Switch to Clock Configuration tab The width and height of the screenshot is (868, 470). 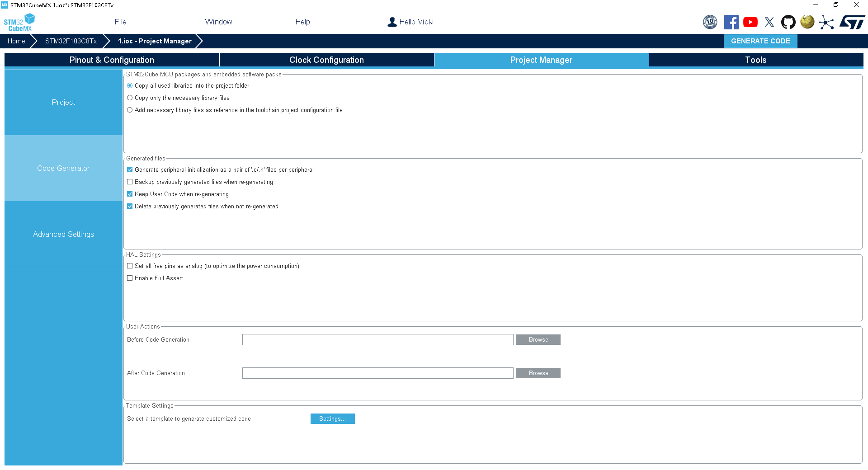326,60
